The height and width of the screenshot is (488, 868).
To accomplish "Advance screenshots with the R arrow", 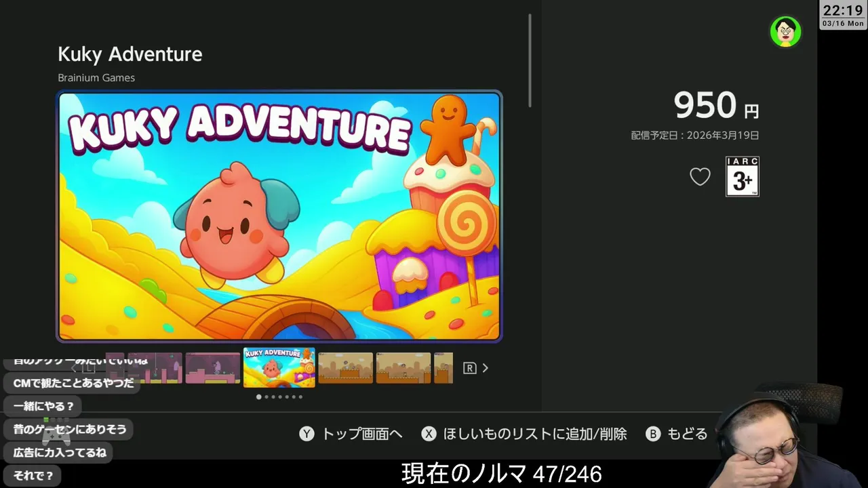I will click(476, 368).
